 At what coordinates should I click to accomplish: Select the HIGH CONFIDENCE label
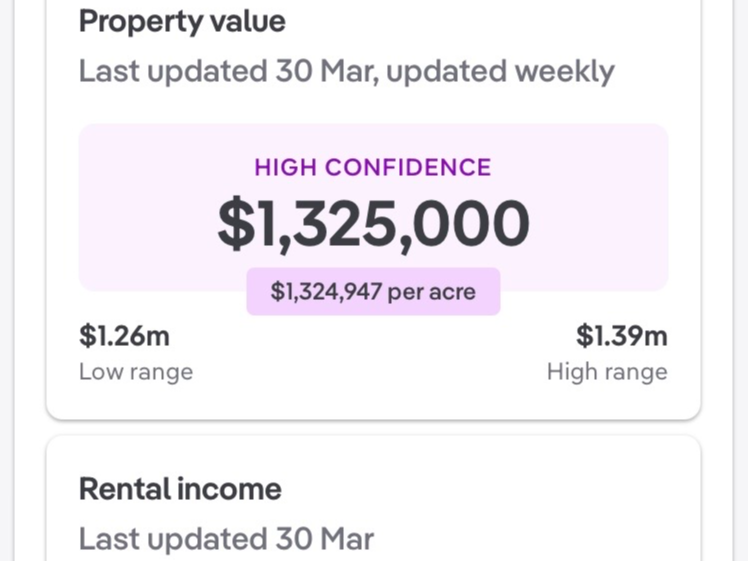click(373, 167)
